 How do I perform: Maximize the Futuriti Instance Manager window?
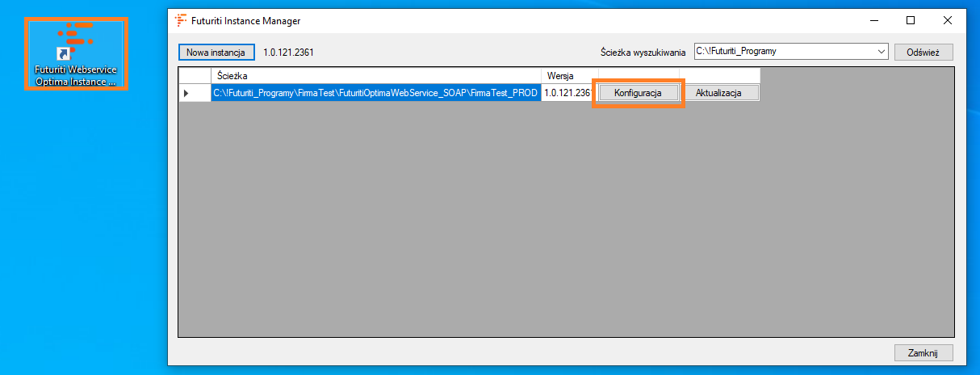pos(911,20)
